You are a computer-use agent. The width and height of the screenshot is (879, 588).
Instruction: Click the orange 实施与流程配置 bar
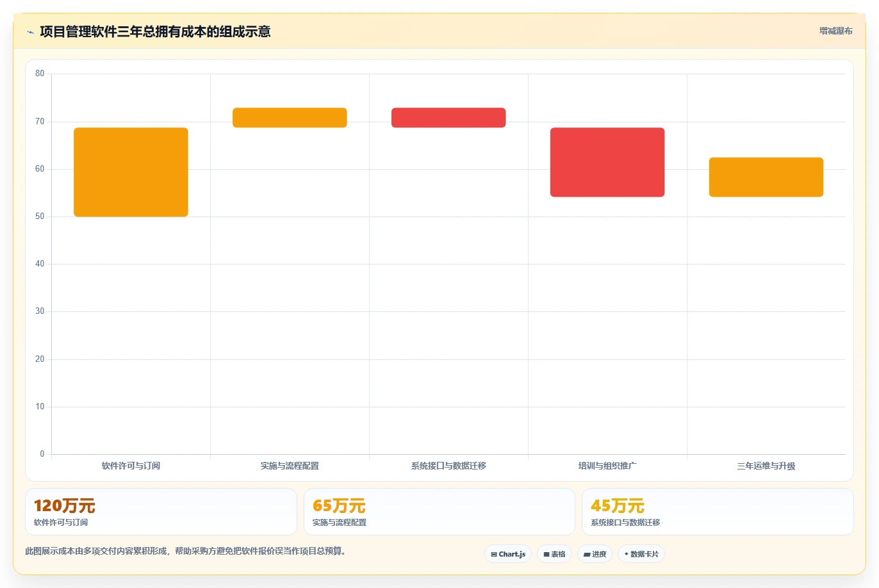pyautogui.click(x=290, y=118)
